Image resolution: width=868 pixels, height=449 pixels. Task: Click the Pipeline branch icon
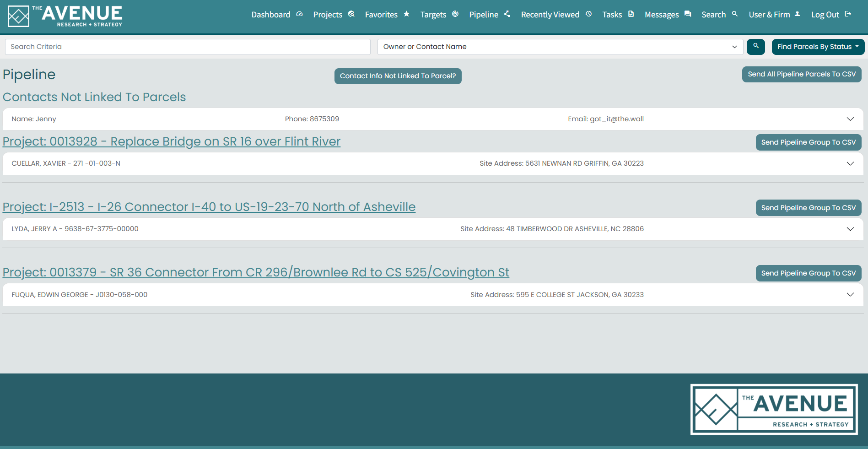[507, 14]
